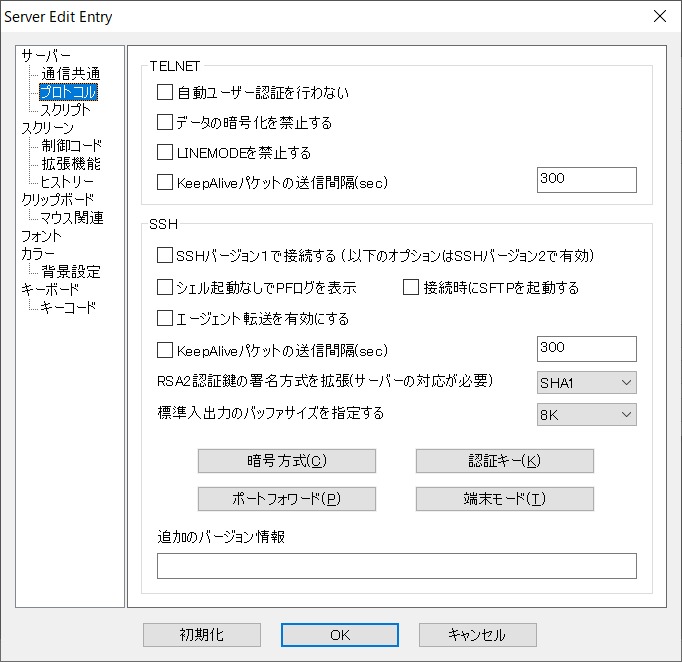Select サーバー in the settings tree
Viewport: 682px width, 662px height.
coord(46,56)
